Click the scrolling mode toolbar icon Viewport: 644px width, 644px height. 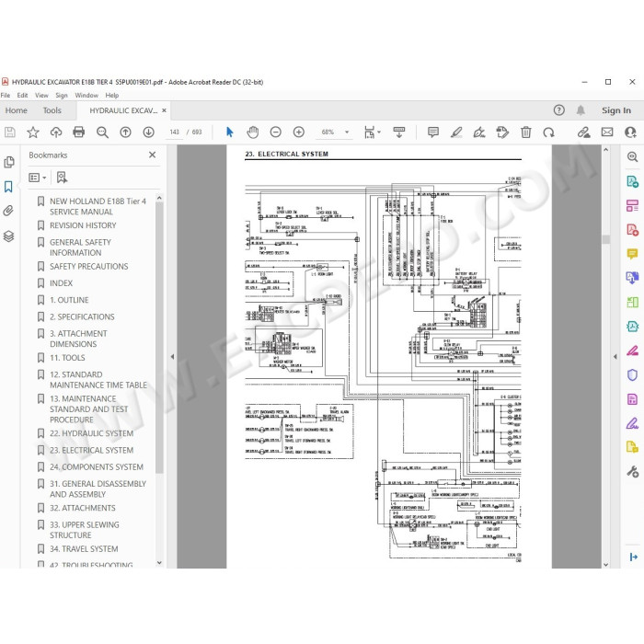[398, 132]
